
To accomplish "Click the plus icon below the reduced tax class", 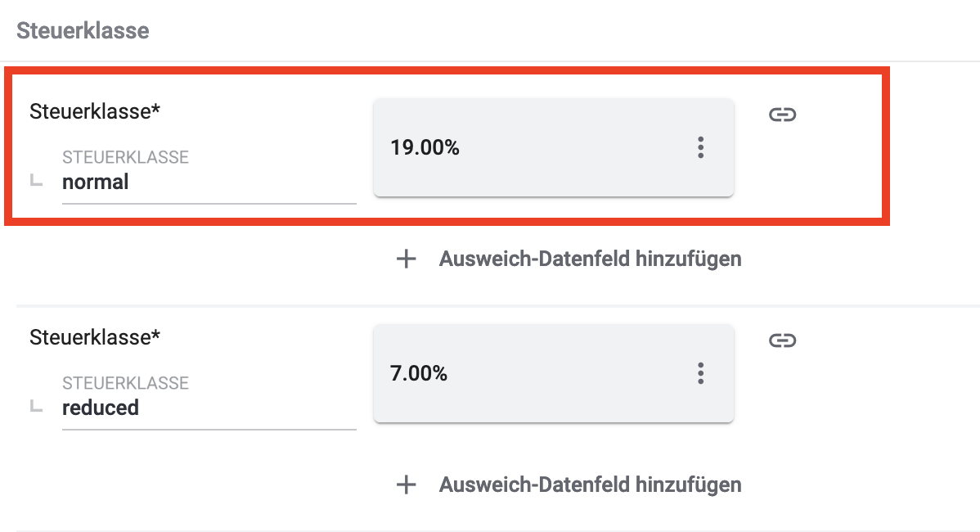I will click(x=406, y=485).
